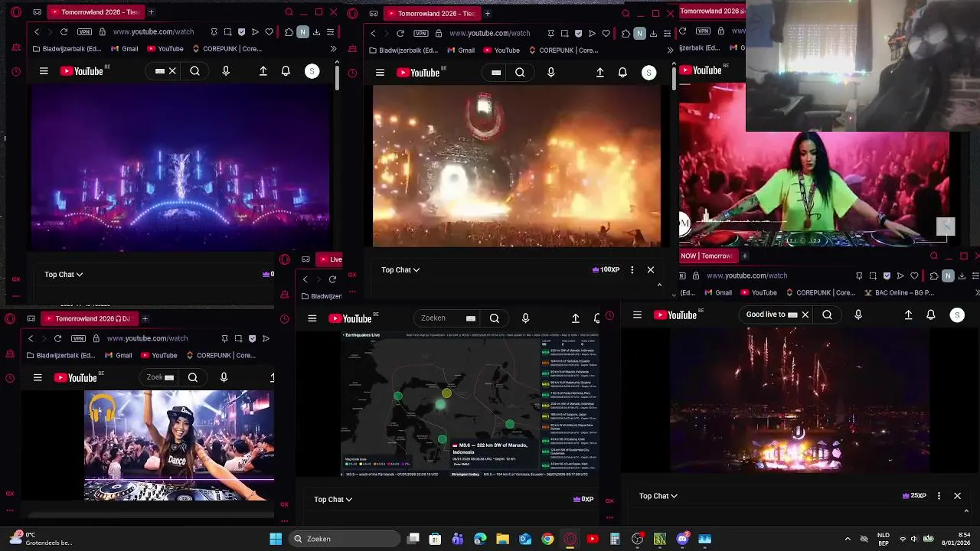Open snapshot tool in top-left window address bar

[x=228, y=32]
